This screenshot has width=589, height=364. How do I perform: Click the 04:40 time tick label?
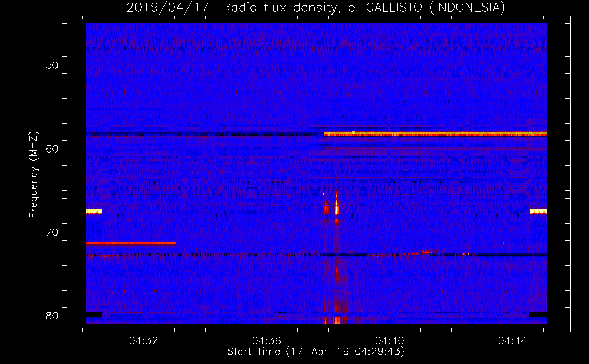(x=390, y=341)
